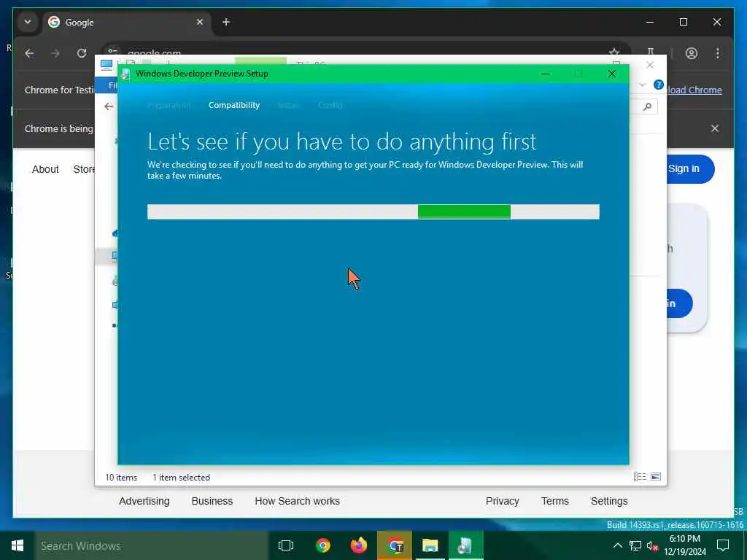Image resolution: width=747 pixels, height=560 pixels.
Task: Open the network tray icon
Action: [635, 545]
